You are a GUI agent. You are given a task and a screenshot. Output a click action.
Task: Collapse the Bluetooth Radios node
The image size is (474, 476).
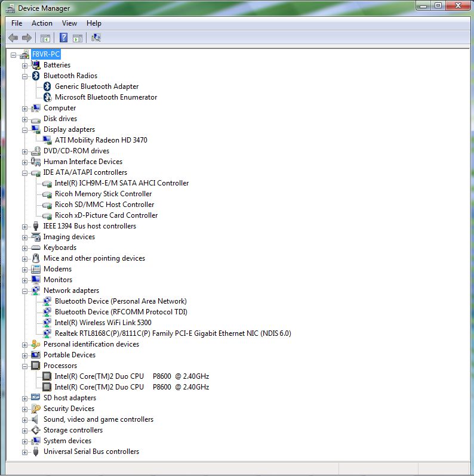pyautogui.click(x=25, y=76)
